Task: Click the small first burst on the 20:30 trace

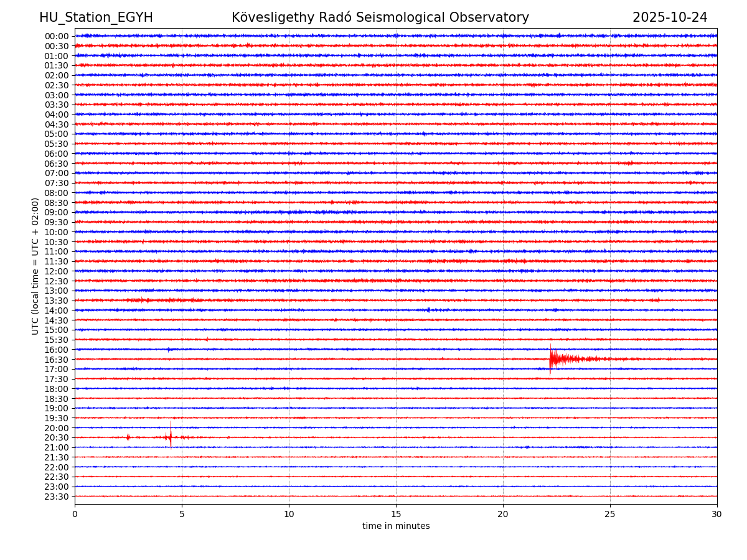Action: (x=128, y=437)
